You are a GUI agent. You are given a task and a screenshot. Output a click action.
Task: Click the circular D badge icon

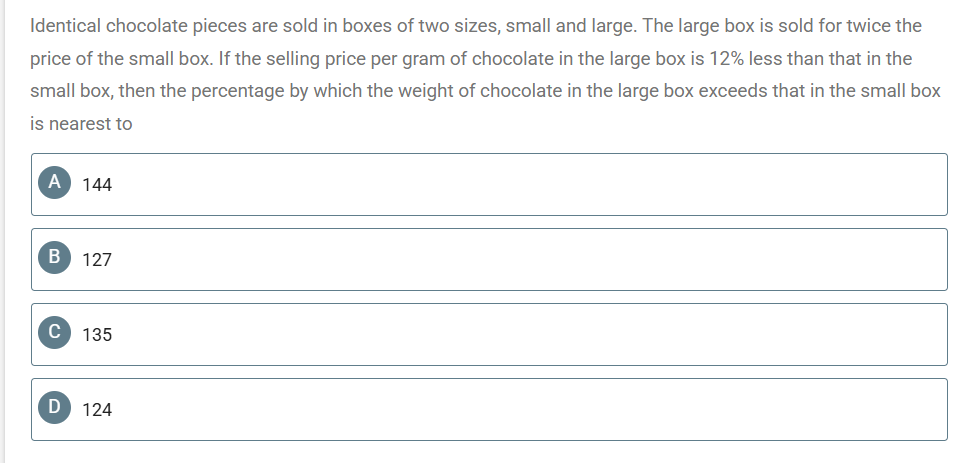click(x=54, y=408)
